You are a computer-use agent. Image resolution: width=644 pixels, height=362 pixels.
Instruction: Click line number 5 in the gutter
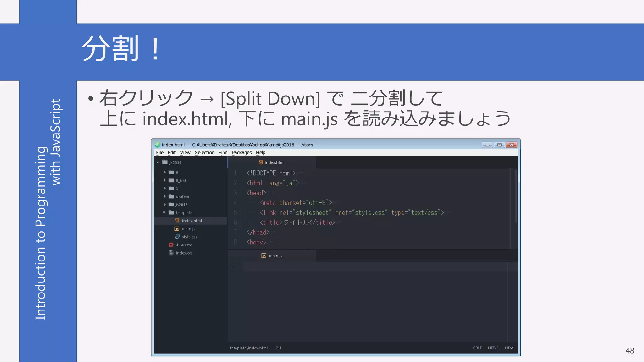click(x=235, y=213)
